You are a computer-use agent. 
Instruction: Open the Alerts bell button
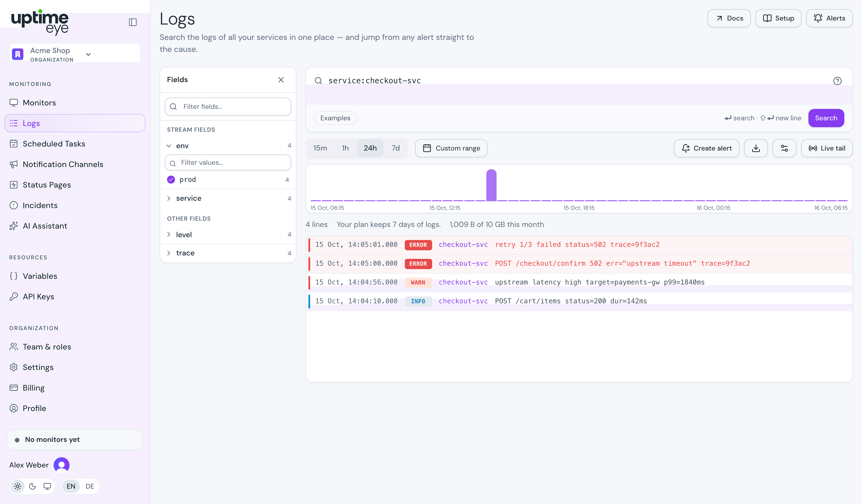pyautogui.click(x=829, y=18)
